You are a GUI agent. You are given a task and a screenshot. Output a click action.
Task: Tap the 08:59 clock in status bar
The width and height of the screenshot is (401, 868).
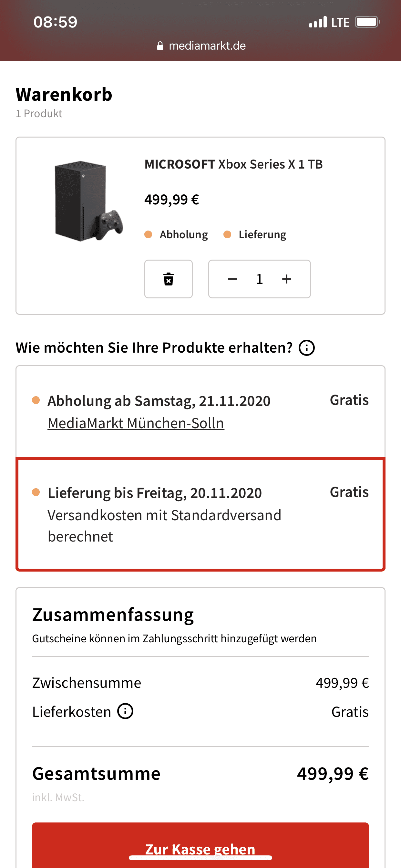[55, 22]
